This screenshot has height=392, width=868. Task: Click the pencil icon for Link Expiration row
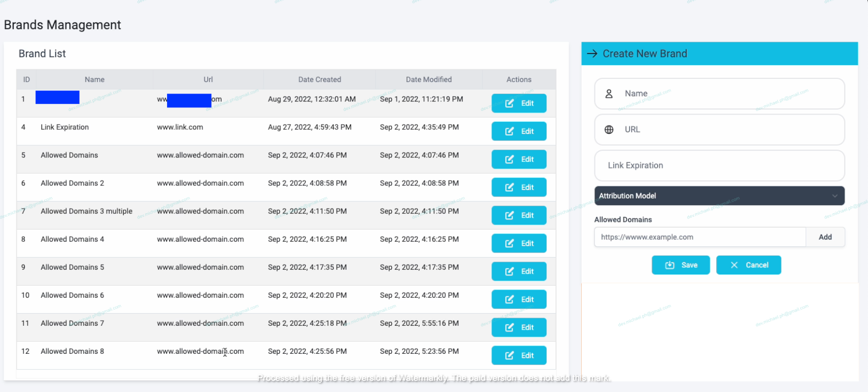[509, 131]
